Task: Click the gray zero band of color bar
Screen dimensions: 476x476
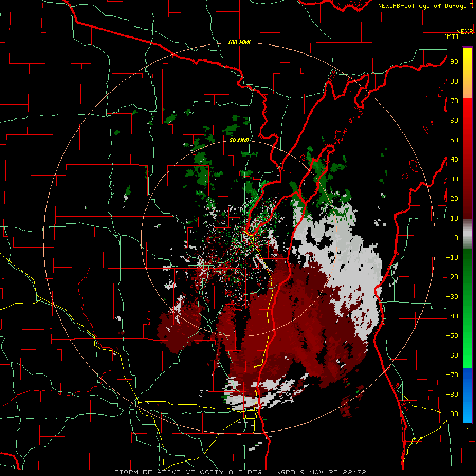Action: tap(467, 234)
